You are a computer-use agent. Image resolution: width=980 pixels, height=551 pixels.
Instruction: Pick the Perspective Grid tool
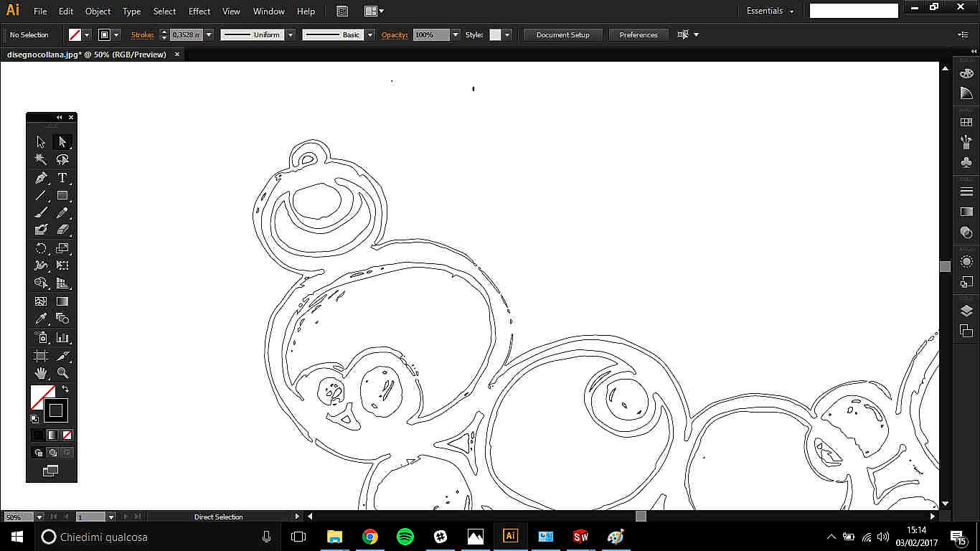62,283
